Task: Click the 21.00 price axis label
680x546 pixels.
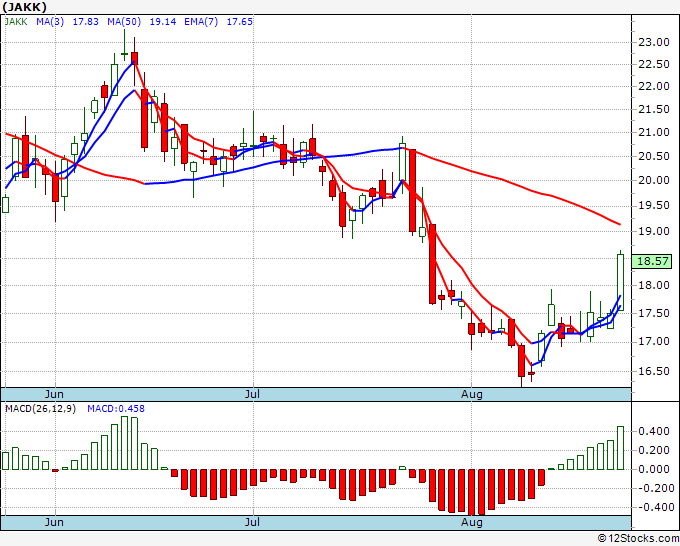Action: [x=654, y=133]
